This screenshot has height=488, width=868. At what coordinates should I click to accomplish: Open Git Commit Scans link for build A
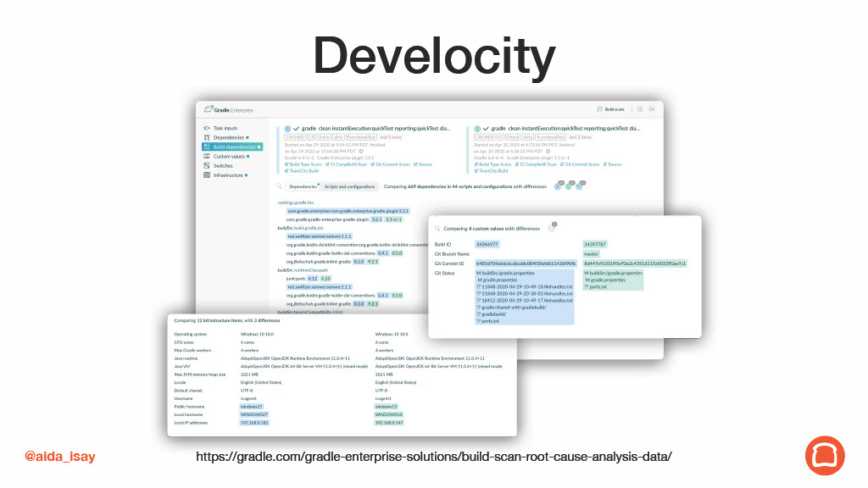(x=391, y=164)
